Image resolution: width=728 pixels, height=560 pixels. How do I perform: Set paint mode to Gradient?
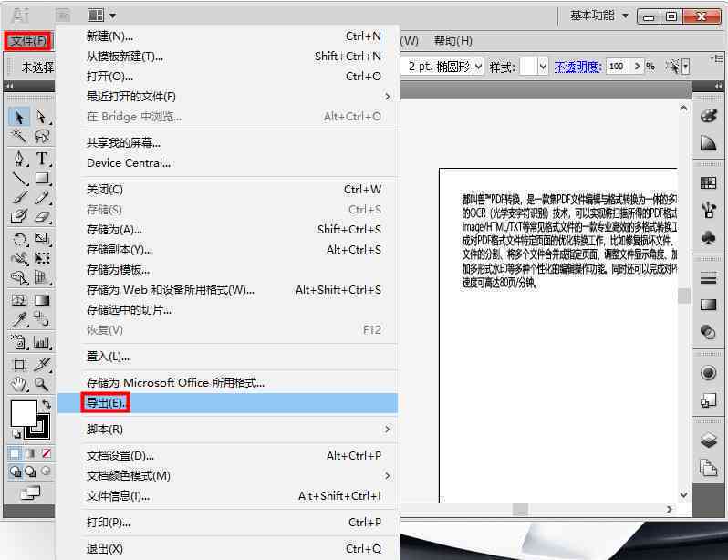click(x=31, y=453)
